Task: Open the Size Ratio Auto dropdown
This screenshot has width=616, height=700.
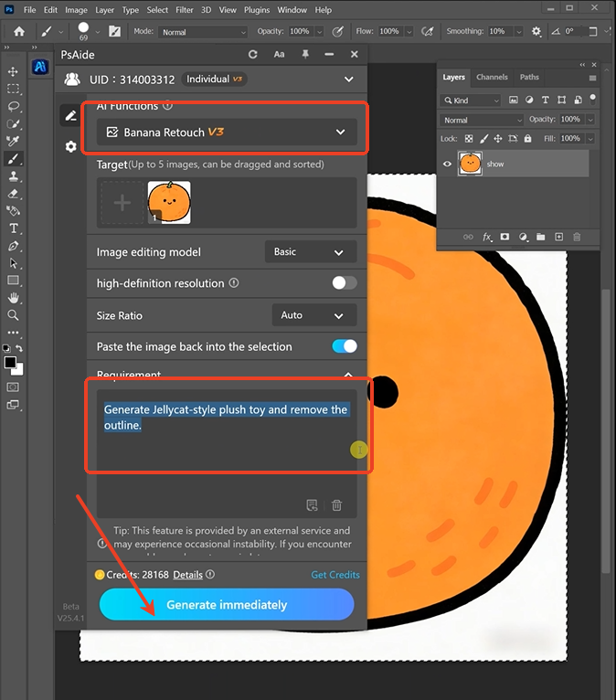Action: coord(313,315)
